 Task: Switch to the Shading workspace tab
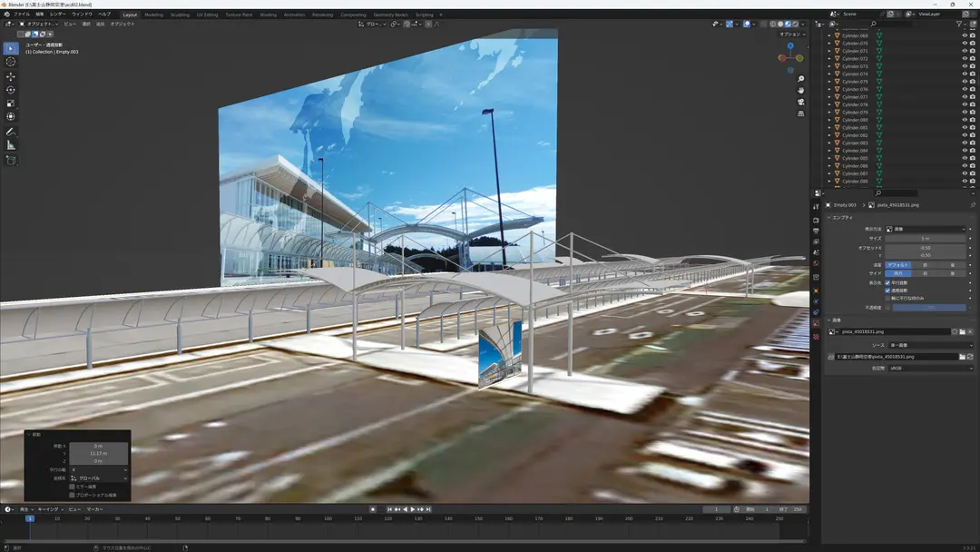click(x=268, y=15)
